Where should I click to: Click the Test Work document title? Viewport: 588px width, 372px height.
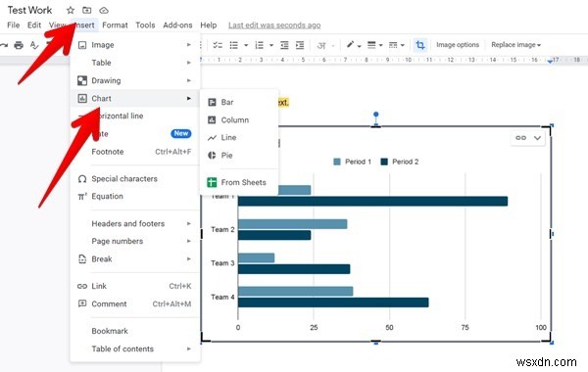[30, 10]
